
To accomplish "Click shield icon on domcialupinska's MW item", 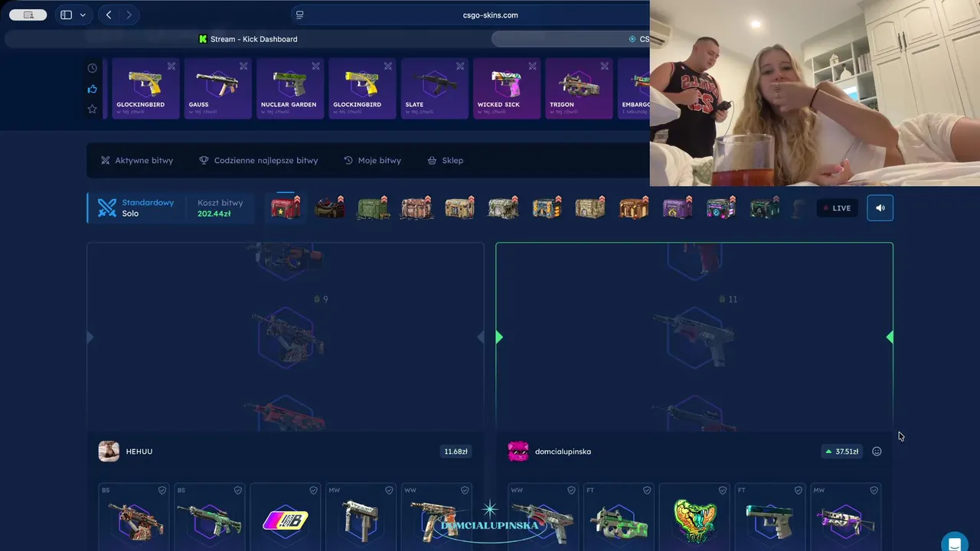I will [x=874, y=491].
